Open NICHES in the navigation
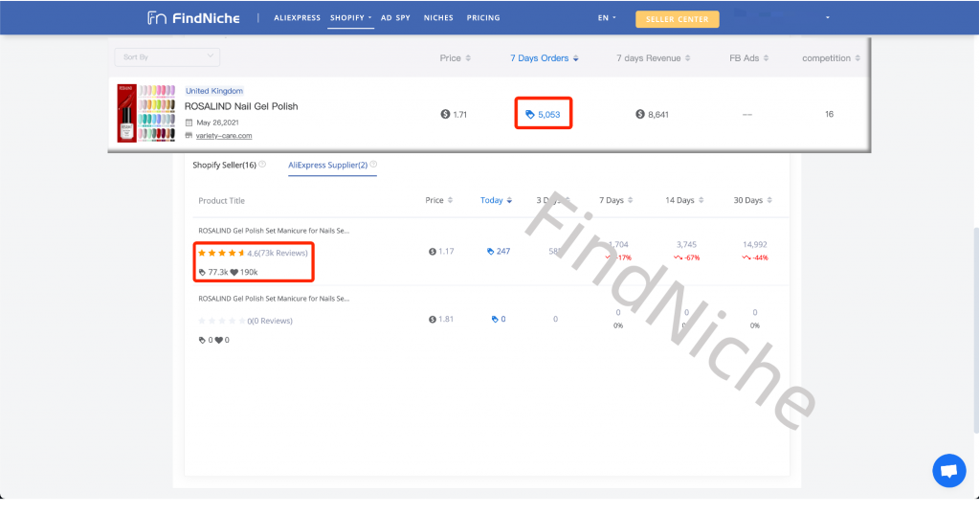This screenshot has height=514, width=980. click(x=438, y=17)
